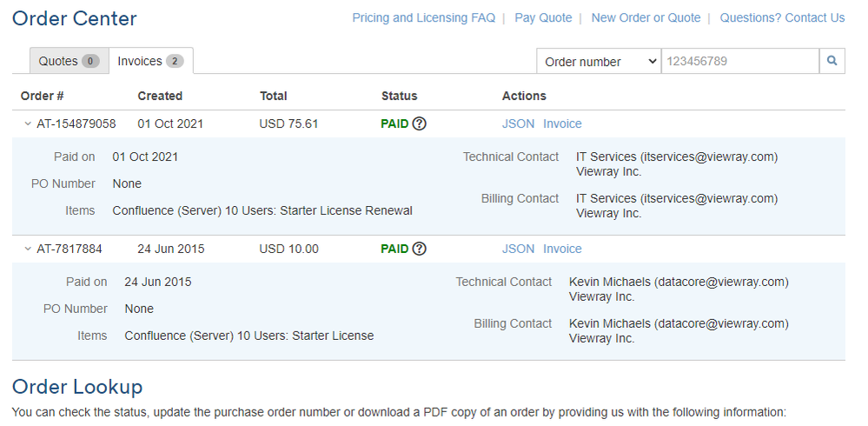The image size is (868, 426).
Task: Click Questions? Contact Us link
Action: click(x=782, y=17)
